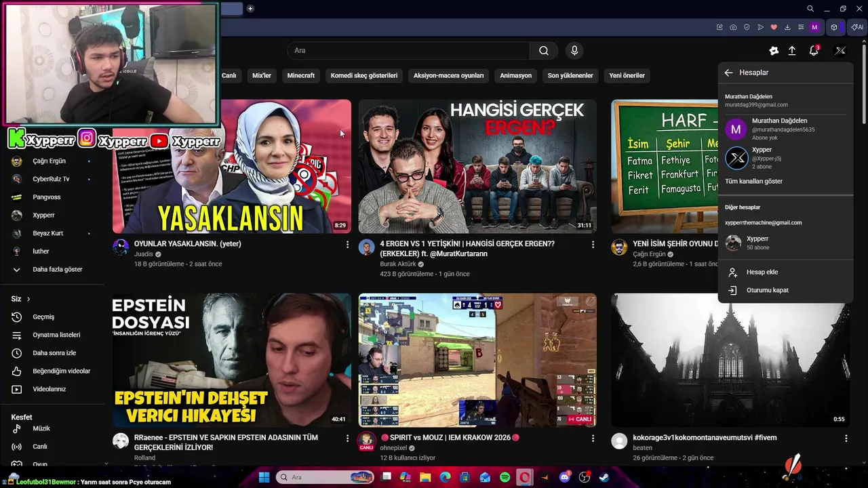This screenshot has width=868, height=488.
Task: Click Tüm kanalları göster
Action: click(753, 181)
